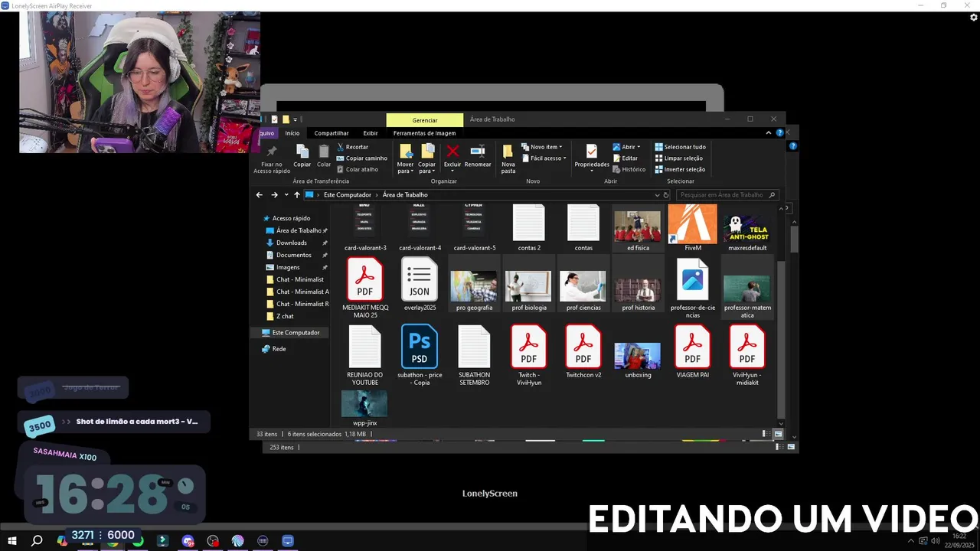Go forward with the right arrow
The height and width of the screenshot is (551, 980).
(274, 195)
